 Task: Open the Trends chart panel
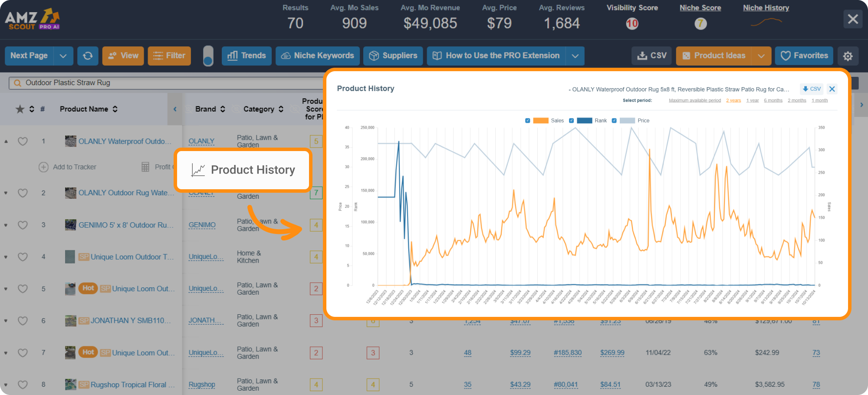[246, 56]
